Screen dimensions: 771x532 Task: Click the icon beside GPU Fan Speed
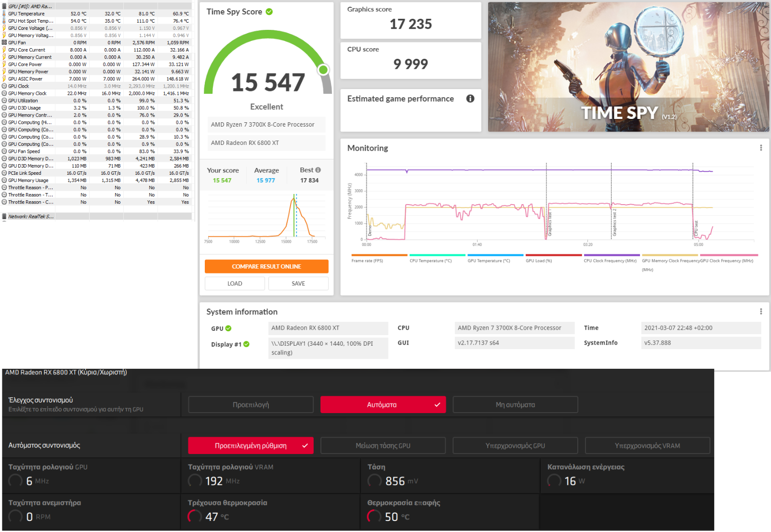pos(4,151)
